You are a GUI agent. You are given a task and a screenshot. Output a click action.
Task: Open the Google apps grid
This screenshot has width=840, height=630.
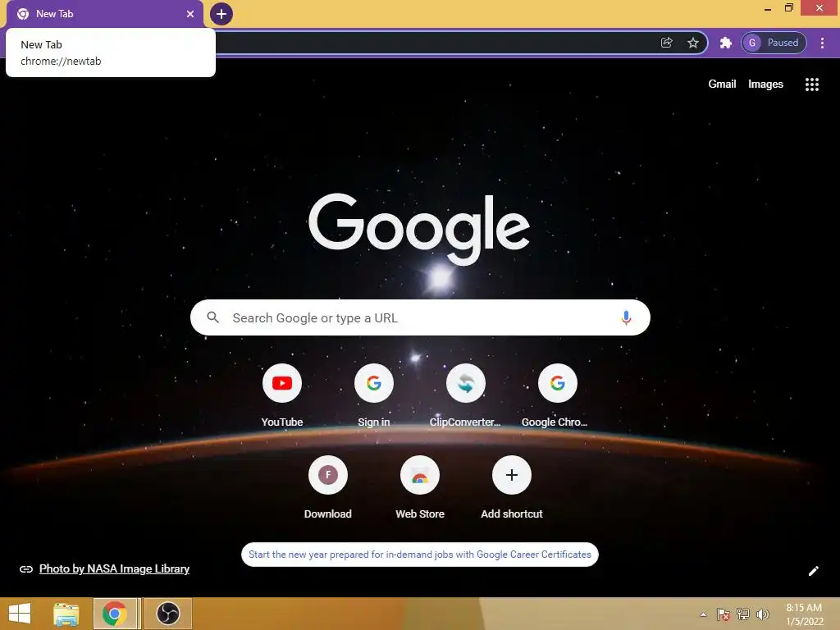[x=811, y=84]
